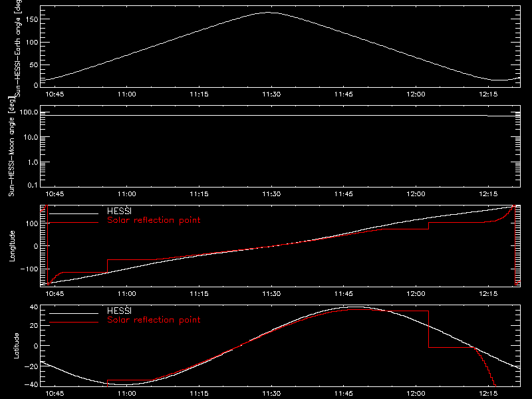Click the flat white Moon angle line
Screen dimensions: 532x399
(x=280, y=116)
